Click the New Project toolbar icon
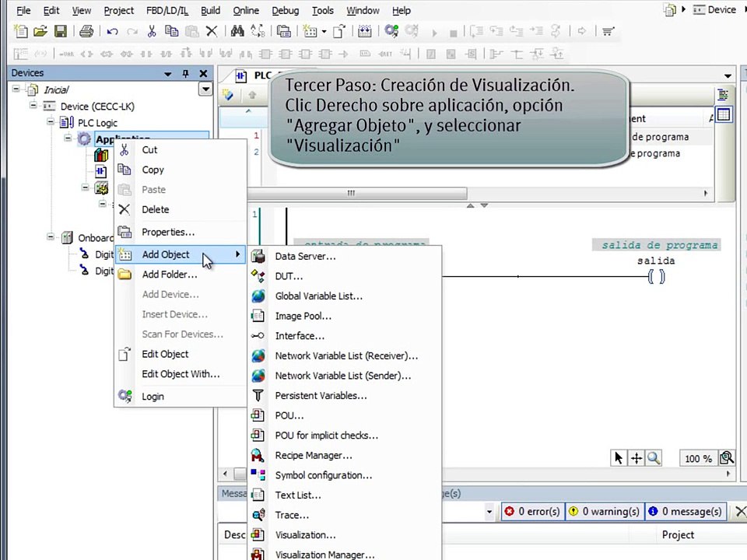747x560 pixels. tap(20, 31)
